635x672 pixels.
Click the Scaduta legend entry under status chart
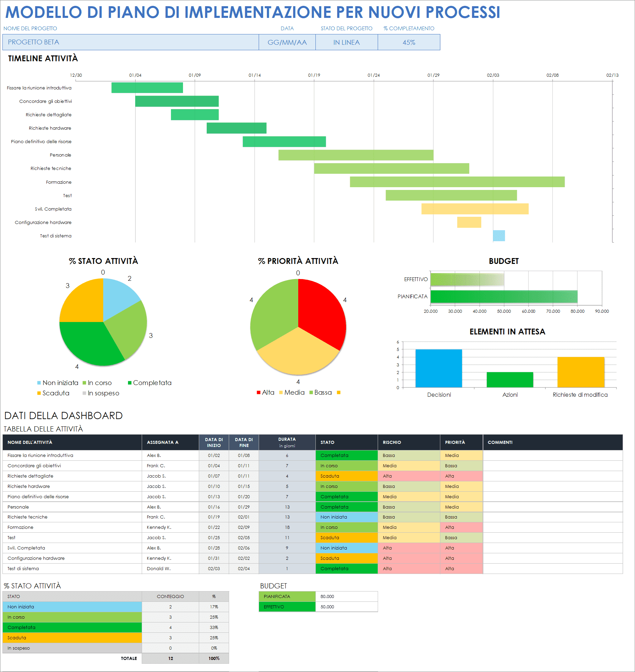coord(53,393)
